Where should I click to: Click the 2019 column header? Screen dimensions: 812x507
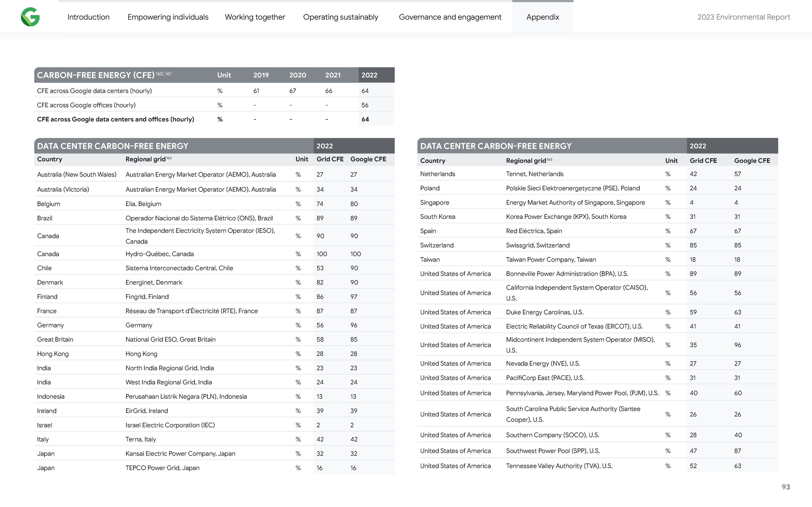261,75
